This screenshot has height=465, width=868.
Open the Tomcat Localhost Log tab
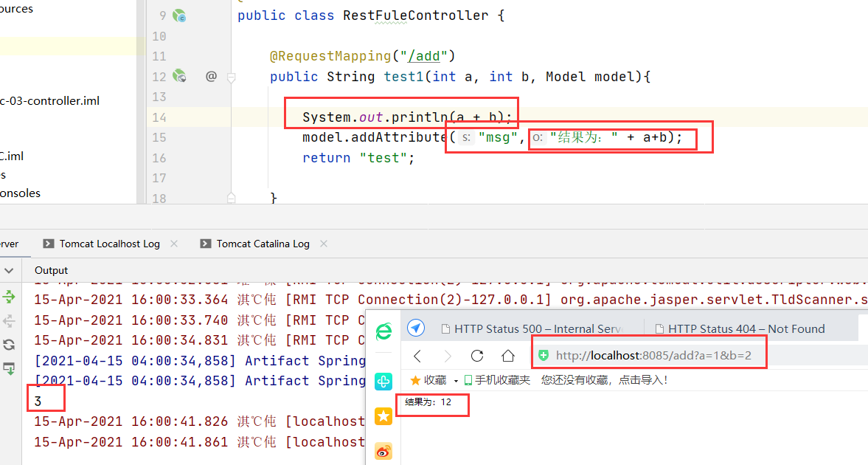coord(110,244)
